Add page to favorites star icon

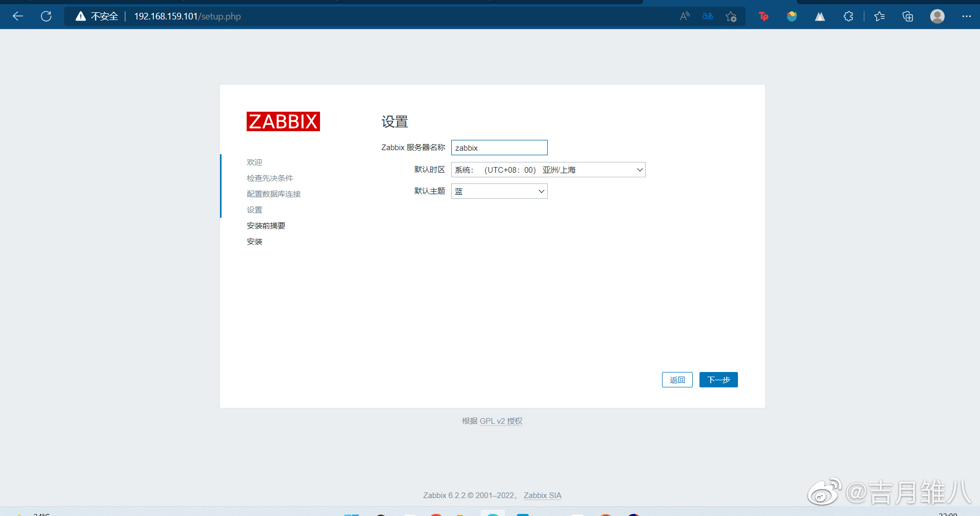(x=731, y=16)
